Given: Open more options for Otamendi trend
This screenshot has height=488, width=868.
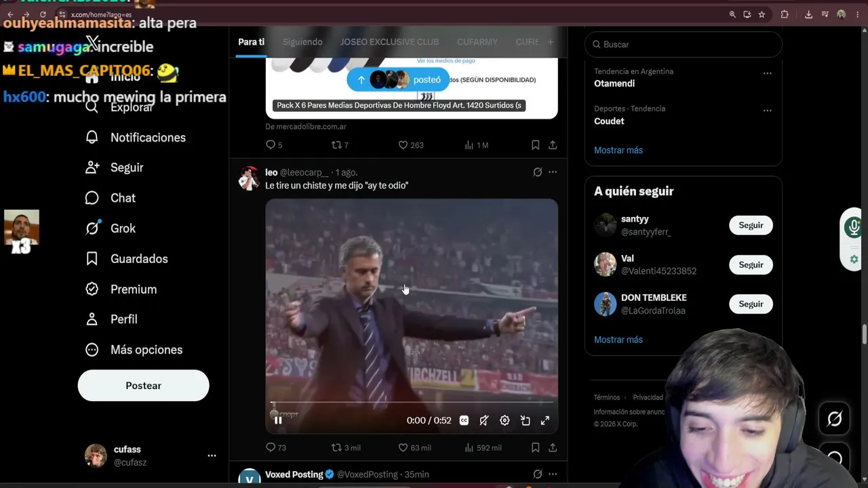Looking at the screenshot, I should pos(767,73).
